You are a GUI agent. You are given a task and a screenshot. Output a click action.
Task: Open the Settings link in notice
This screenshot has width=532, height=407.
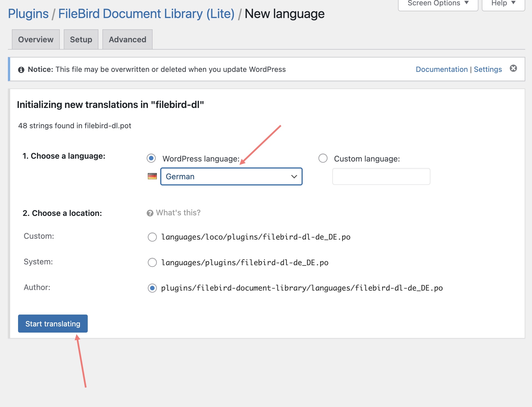tap(488, 69)
